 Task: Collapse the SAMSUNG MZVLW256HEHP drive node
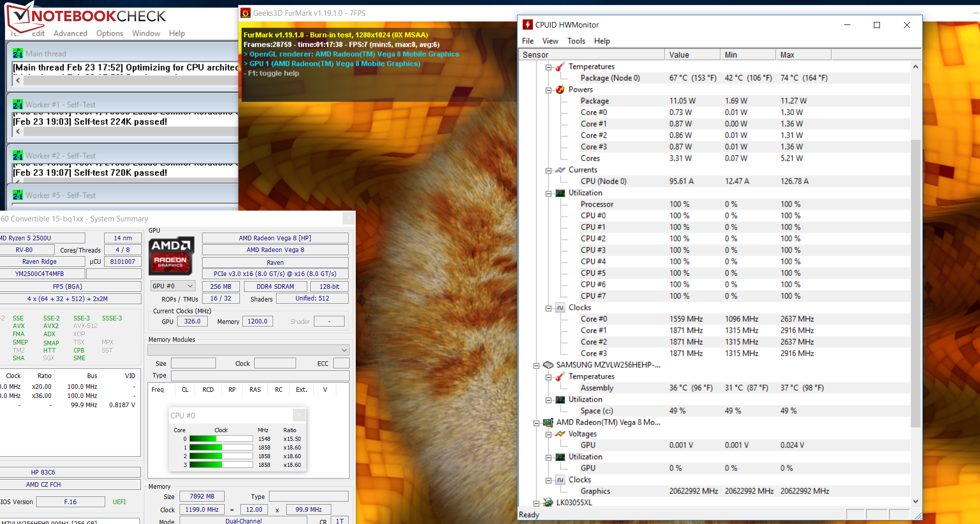[x=536, y=365]
